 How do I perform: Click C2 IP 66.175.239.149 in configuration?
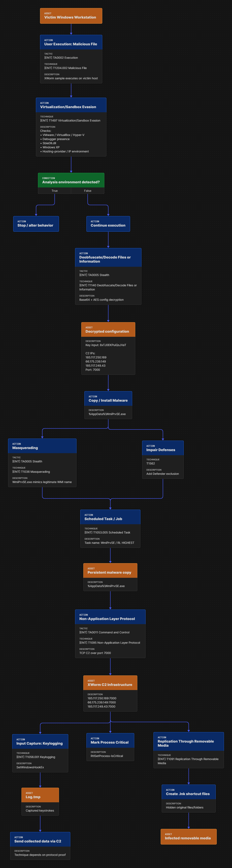(x=96, y=361)
